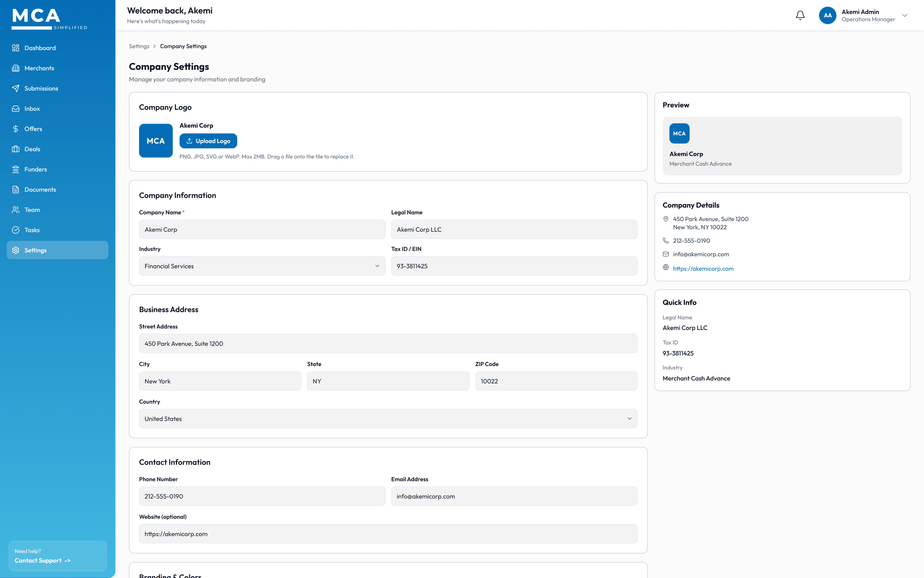924x578 pixels.
Task: Click the phone icon in Company Details
Action: (666, 240)
